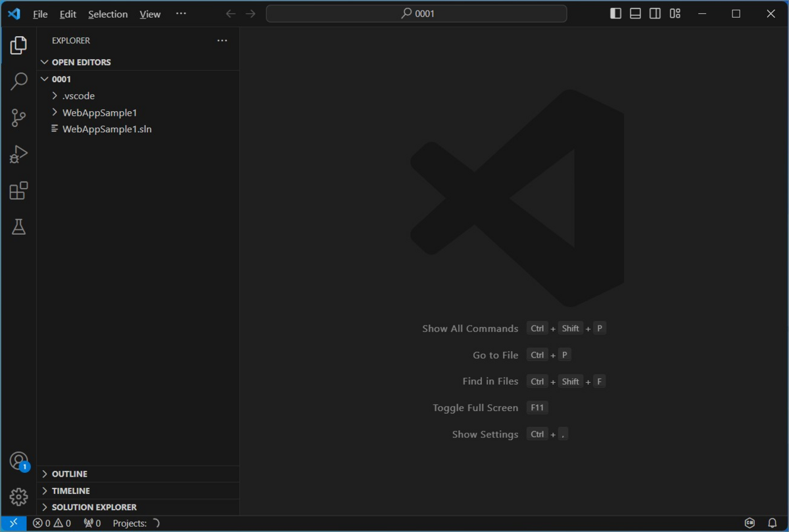The width and height of the screenshot is (789, 532).
Task: Go forward with the right arrow
Action: [x=251, y=14]
